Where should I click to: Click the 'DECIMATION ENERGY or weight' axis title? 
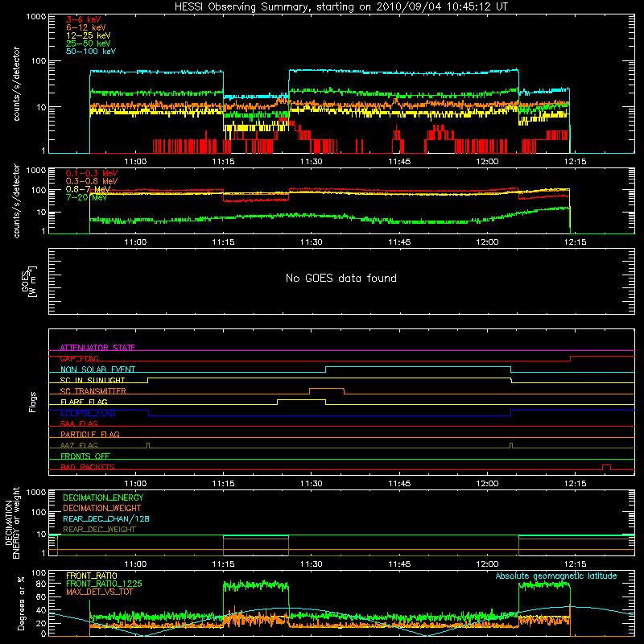(x=12, y=522)
